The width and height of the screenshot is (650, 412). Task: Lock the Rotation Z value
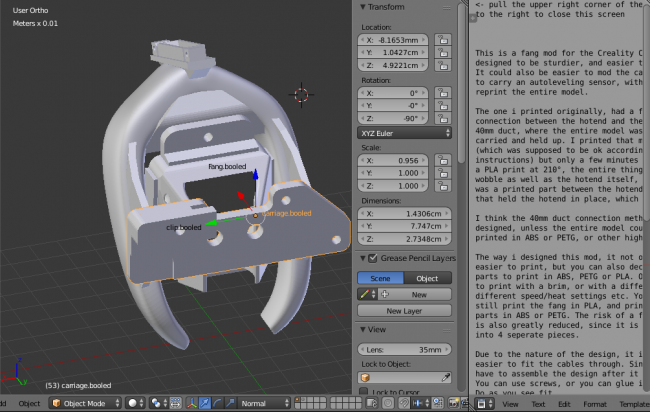[x=443, y=118]
